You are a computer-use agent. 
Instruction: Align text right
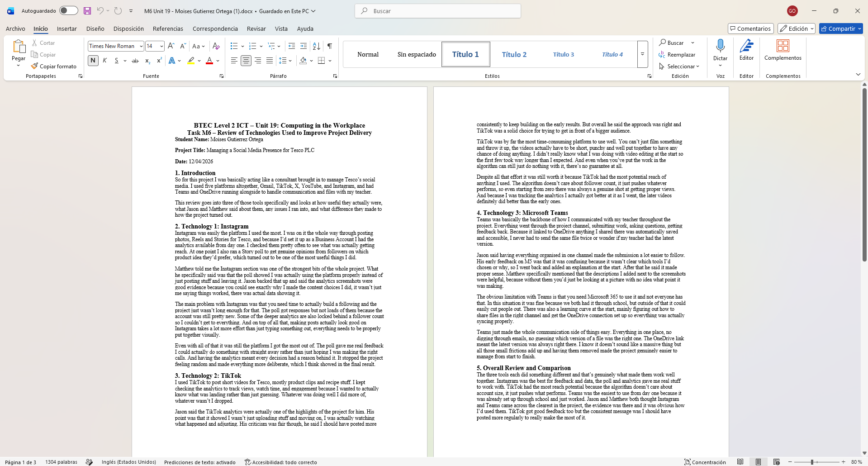258,61
